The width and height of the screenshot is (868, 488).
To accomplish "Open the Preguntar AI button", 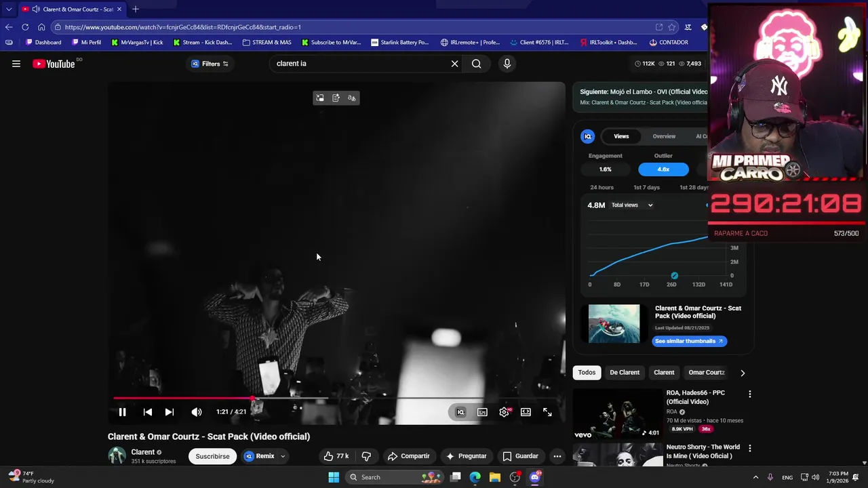I will [x=466, y=456].
